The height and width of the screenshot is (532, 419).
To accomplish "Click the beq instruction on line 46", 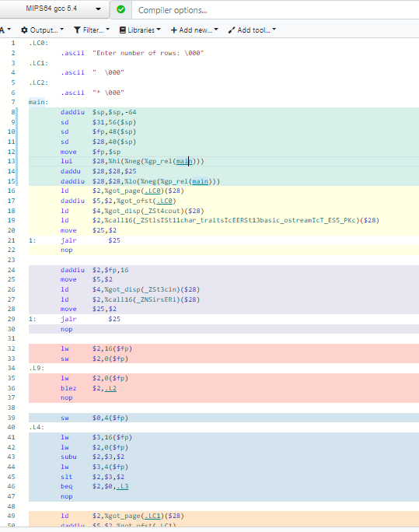I will (66, 487).
